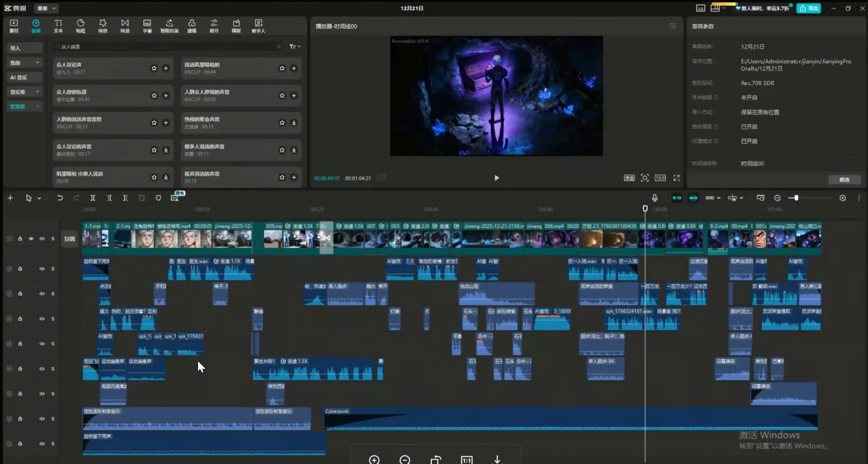Toggle main track magnet snapping
The height and width of the screenshot is (464, 868).
[x=677, y=198]
